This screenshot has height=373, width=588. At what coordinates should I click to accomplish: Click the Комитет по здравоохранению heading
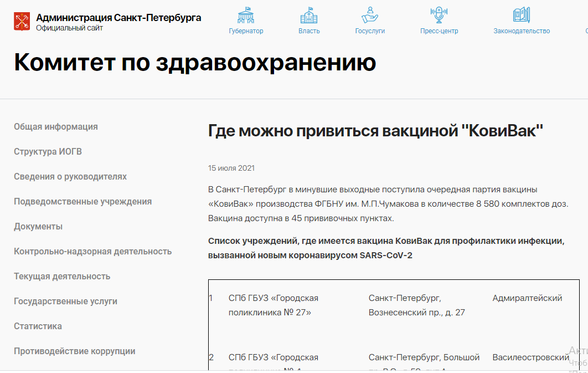click(x=195, y=62)
